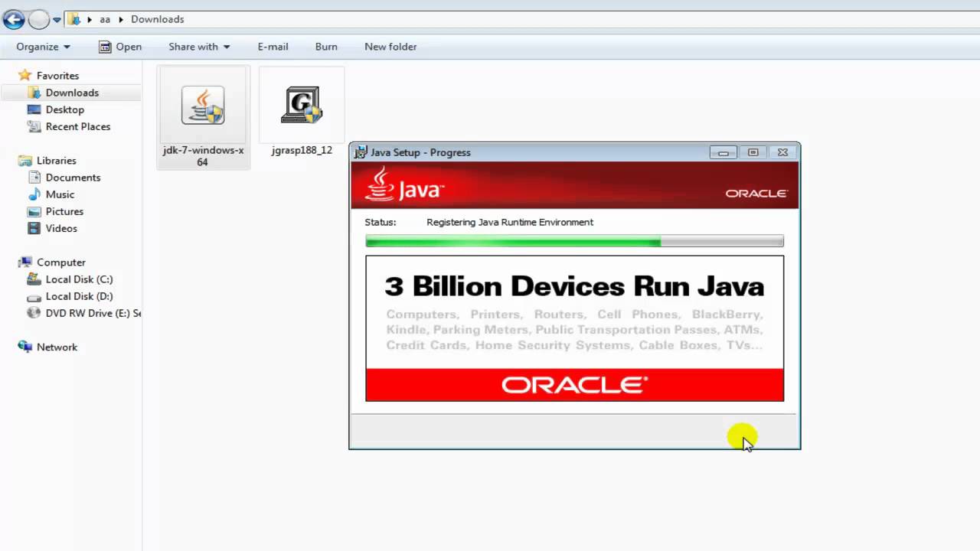Viewport: 980px width, 551px height.
Task: Open Local Disk (C:)
Action: 79,279
